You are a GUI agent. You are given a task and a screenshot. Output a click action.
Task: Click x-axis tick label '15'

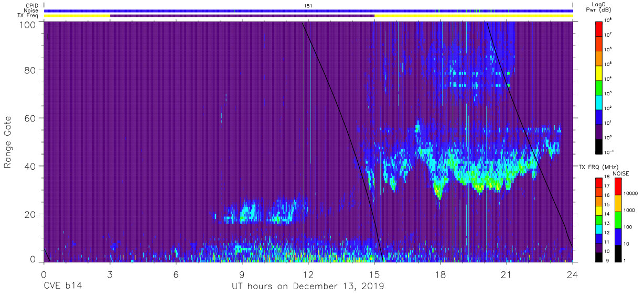pyautogui.click(x=374, y=273)
